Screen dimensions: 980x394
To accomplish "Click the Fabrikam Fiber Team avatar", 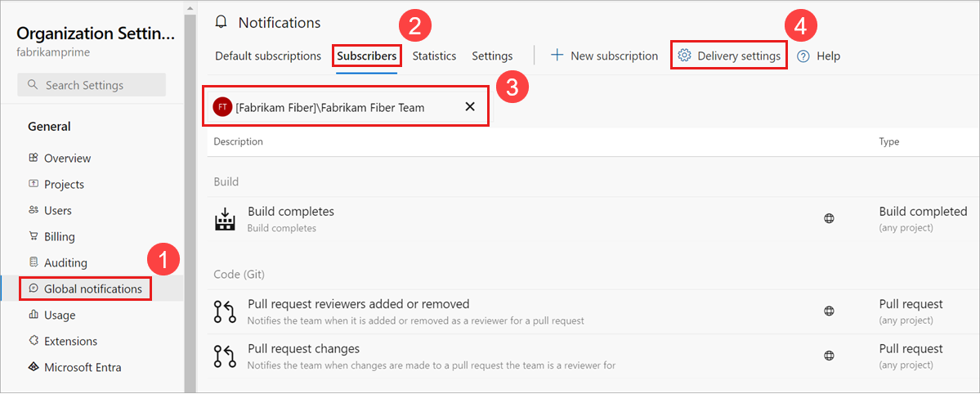I will coord(222,107).
